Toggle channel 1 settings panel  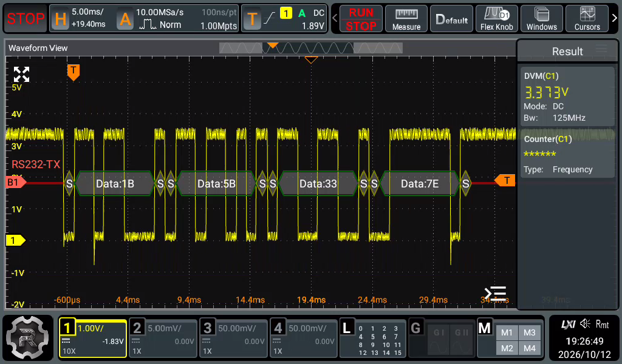93,339
